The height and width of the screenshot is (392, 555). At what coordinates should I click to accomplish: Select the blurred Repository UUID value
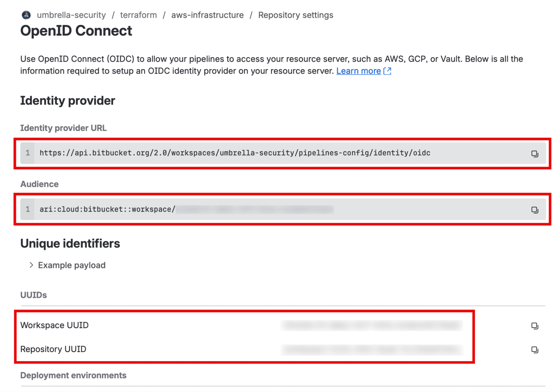click(x=372, y=349)
